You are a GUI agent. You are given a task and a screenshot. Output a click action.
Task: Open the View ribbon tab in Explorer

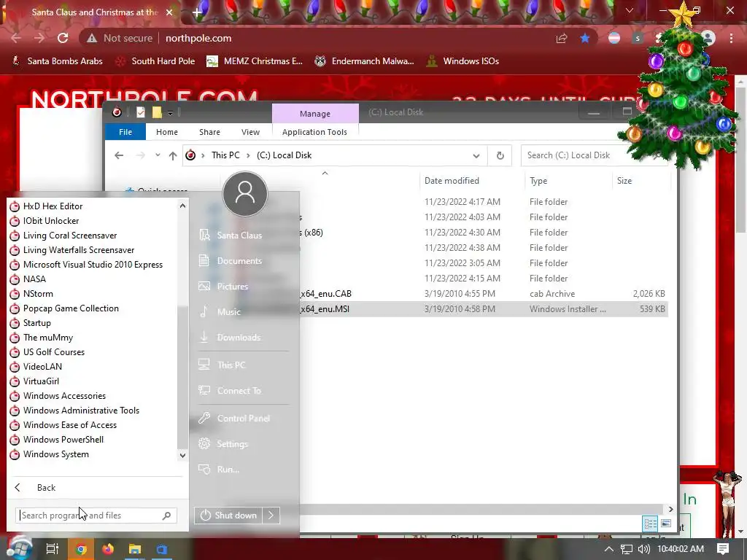click(x=250, y=132)
